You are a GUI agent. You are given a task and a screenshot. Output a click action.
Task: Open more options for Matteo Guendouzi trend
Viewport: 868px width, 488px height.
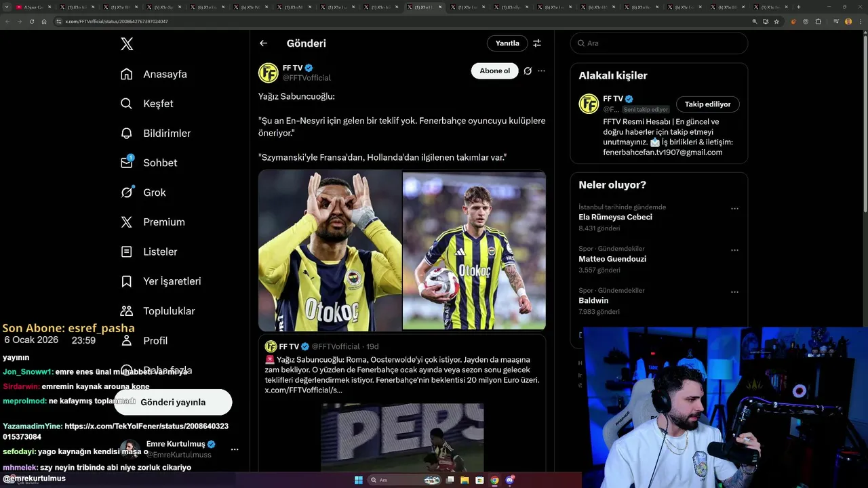(x=734, y=250)
